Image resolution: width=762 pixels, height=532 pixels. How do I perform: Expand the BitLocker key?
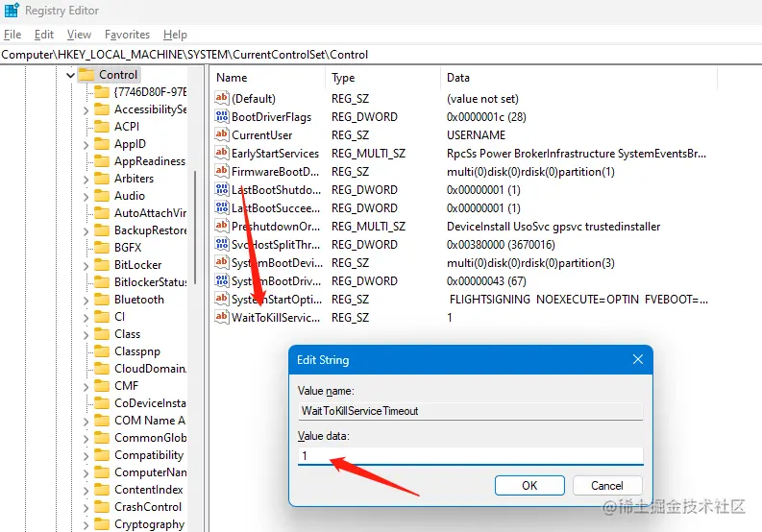(86, 266)
